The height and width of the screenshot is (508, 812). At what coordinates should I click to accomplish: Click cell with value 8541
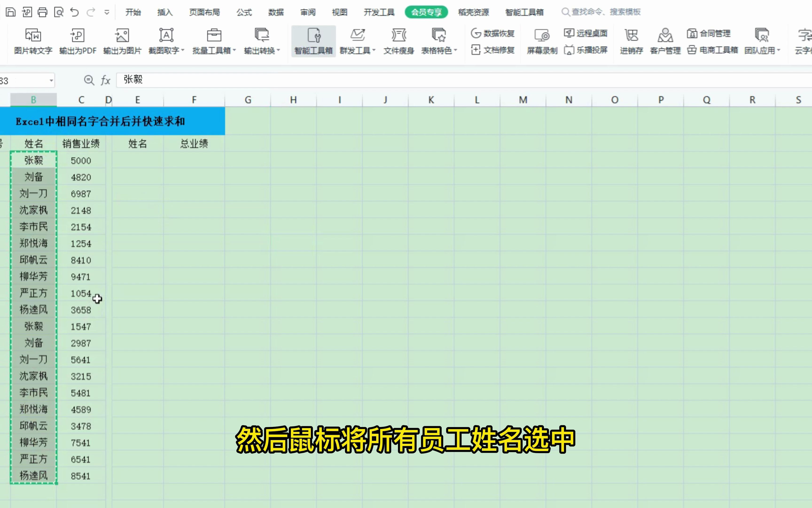[x=81, y=476]
